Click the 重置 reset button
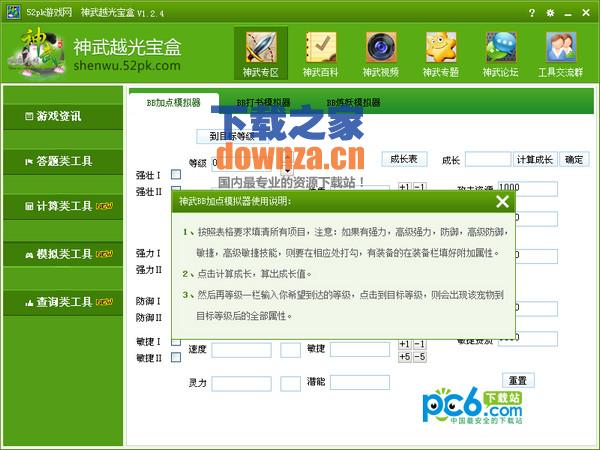 (518, 380)
